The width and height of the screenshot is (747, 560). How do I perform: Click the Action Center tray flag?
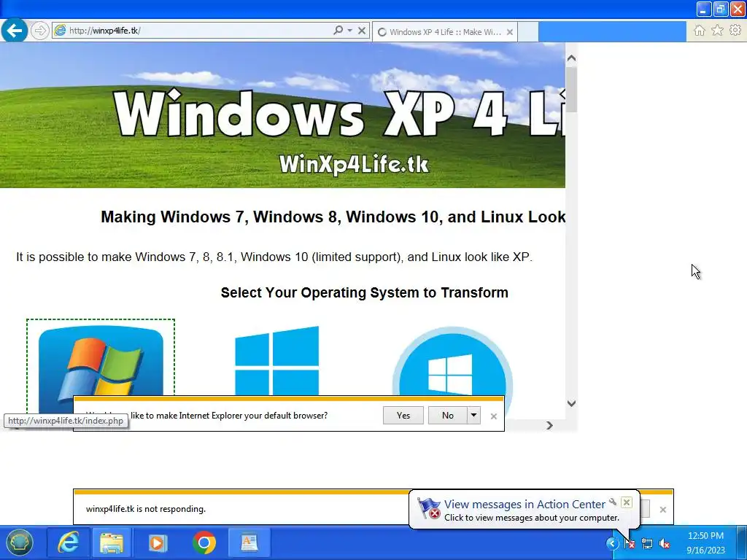(630, 542)
